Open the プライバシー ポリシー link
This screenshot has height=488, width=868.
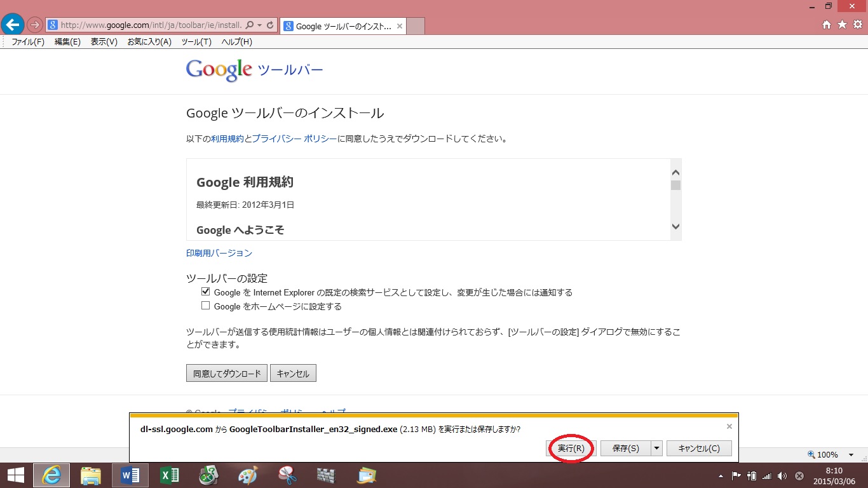pos(294,139)
